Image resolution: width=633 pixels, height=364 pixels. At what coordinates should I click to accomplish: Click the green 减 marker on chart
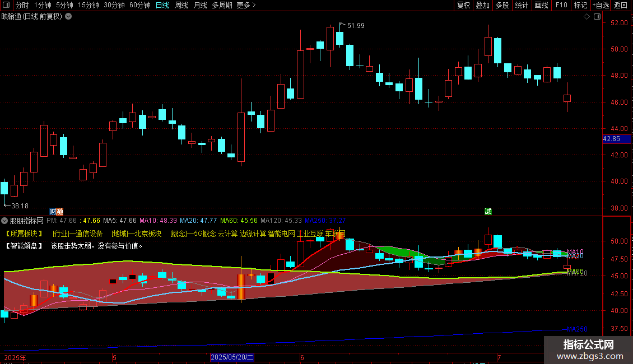488,212
